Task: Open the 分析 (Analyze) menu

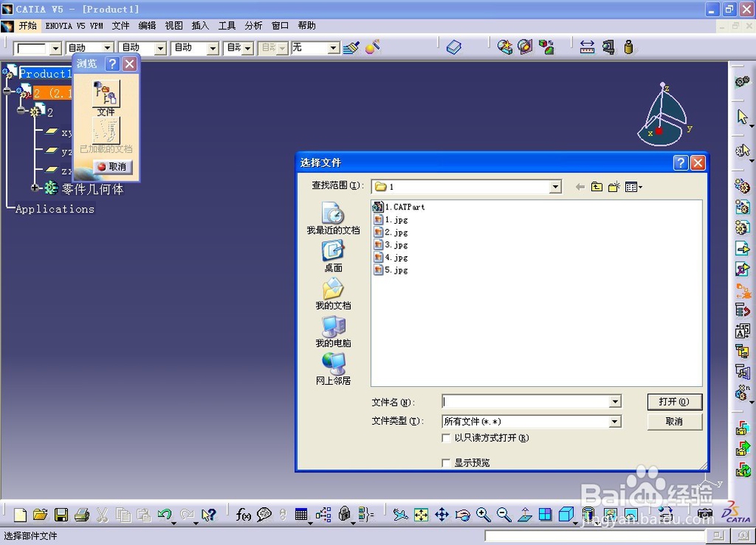Action: click(x=253, y=26)
